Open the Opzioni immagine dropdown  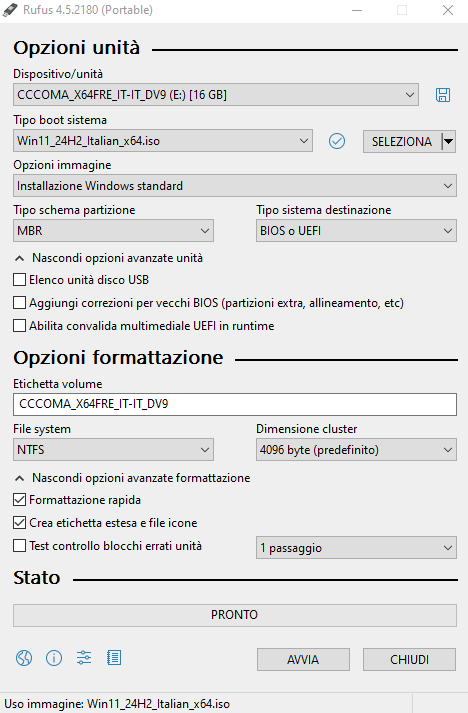pos(235,186)
